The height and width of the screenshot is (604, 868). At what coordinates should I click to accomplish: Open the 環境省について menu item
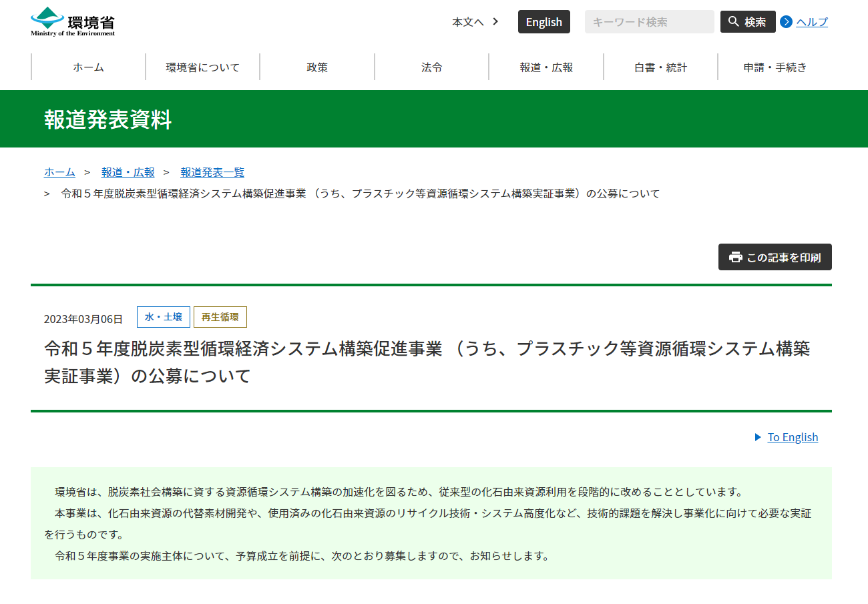pos(202,67)
